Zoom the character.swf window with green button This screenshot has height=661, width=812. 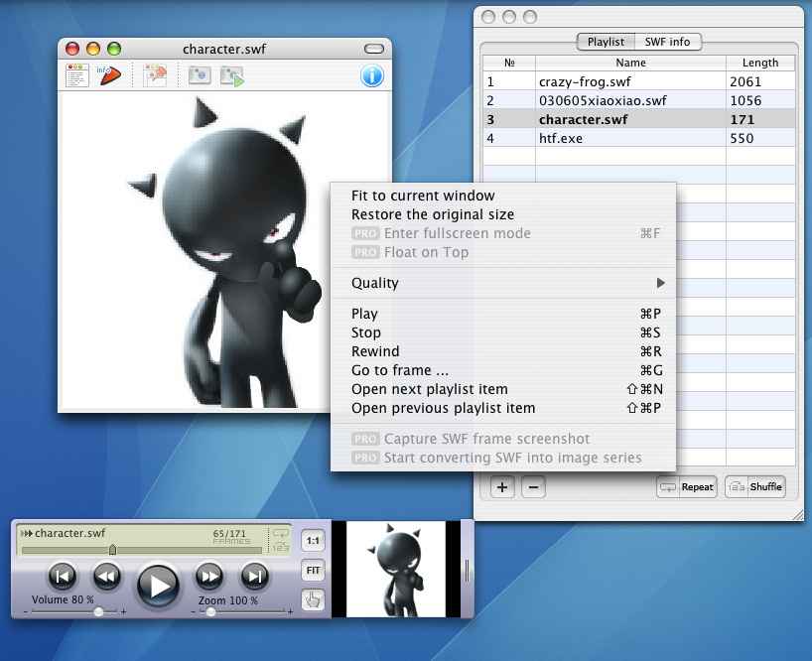[x=114, y=49]
